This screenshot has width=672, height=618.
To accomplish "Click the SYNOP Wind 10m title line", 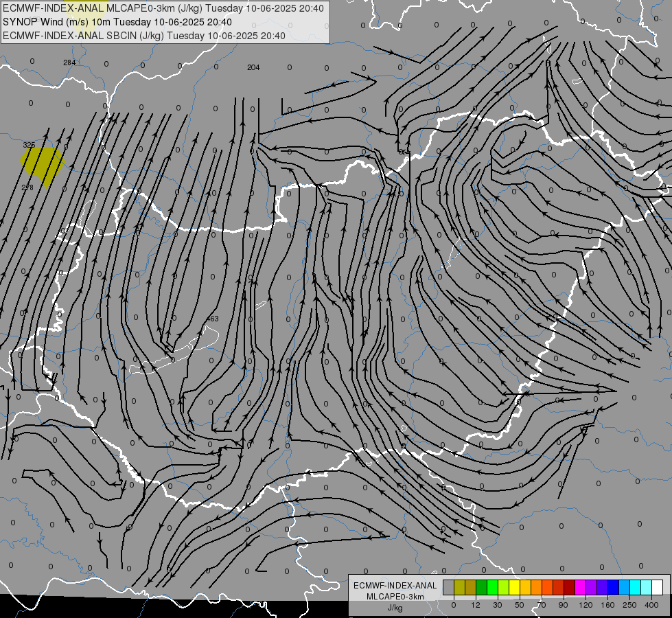I will 117,22.
